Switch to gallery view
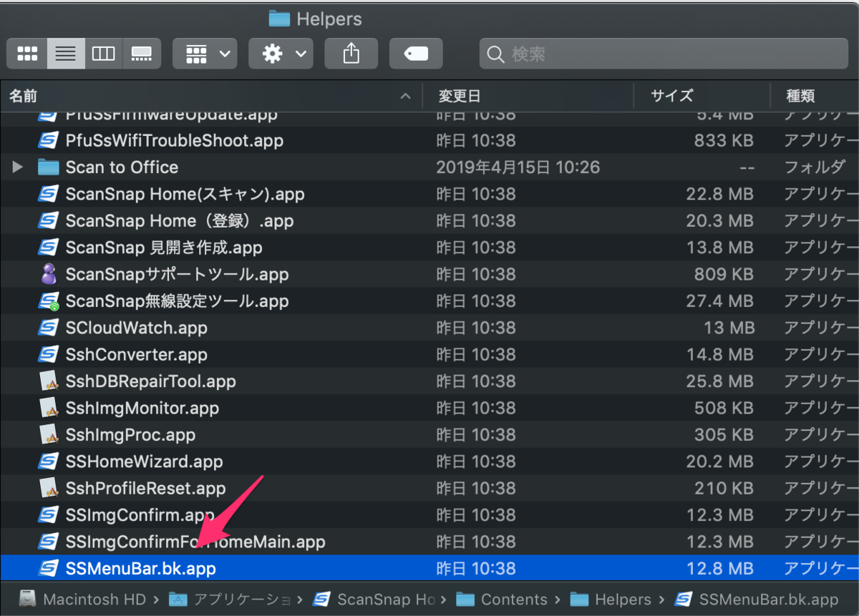The height and width of the screenshot is (616, 859). click(x=142, y=54)
